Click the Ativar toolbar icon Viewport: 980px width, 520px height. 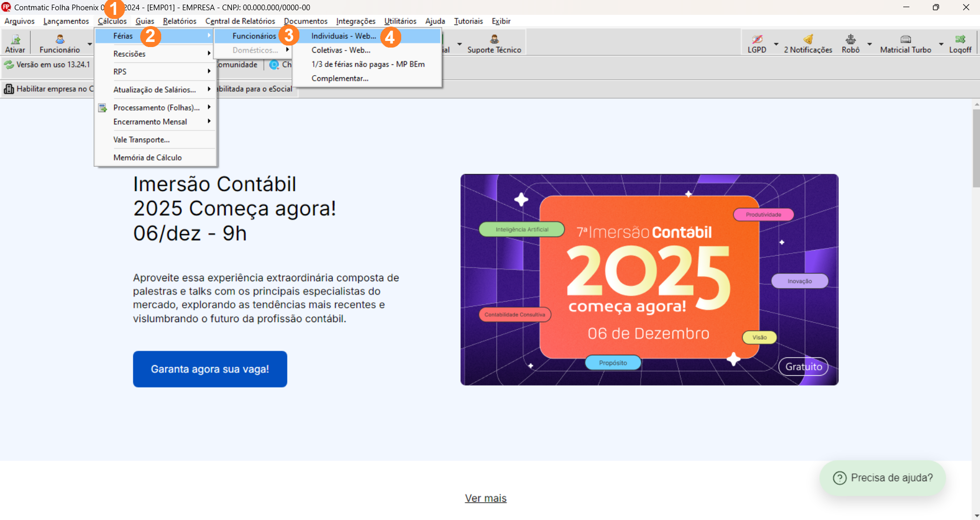pyautogui.click(x=15, y=39)
